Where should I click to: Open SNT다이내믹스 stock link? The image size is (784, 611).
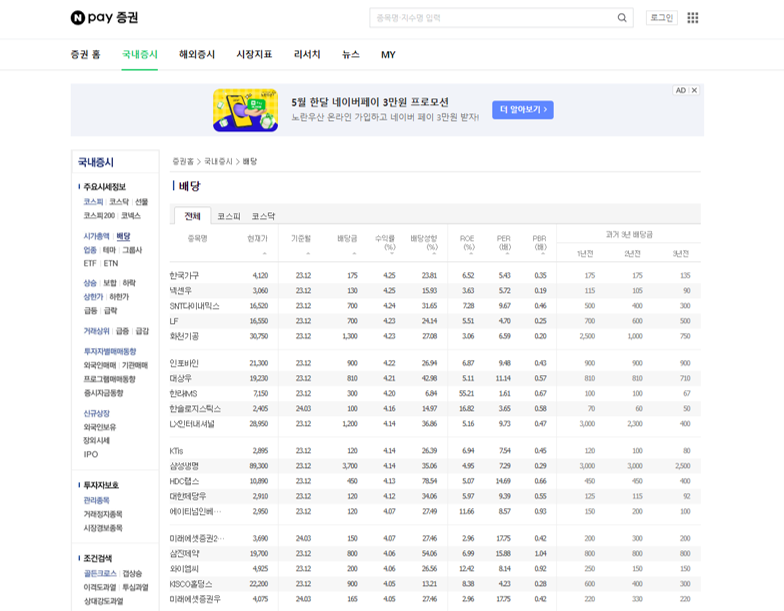pyautogui.click(x=194, y=306)
